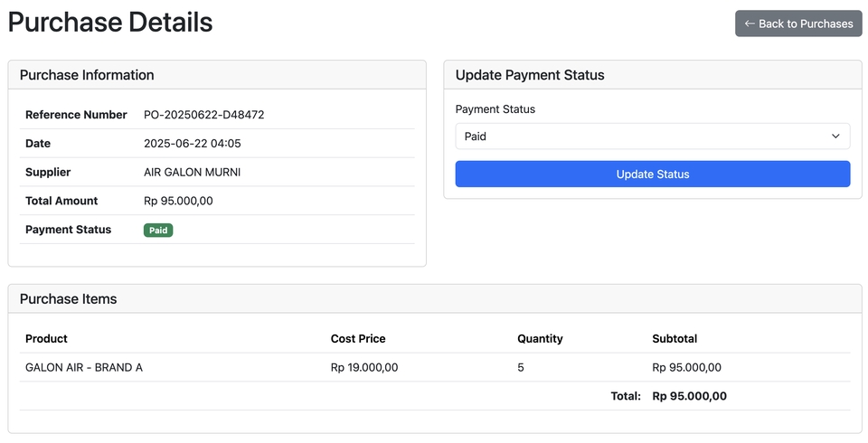Click the quantity value 5

coord(521,367)
